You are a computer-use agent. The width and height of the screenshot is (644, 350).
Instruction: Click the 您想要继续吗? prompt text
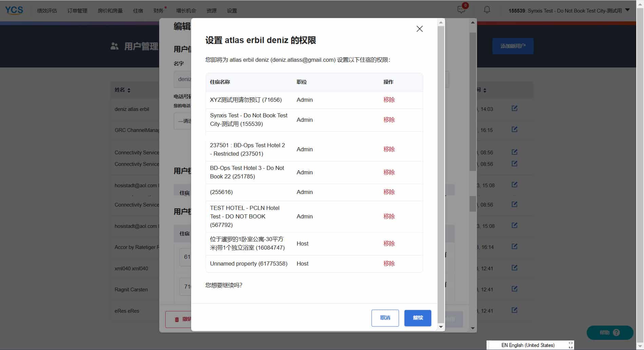tap(224, 285)
